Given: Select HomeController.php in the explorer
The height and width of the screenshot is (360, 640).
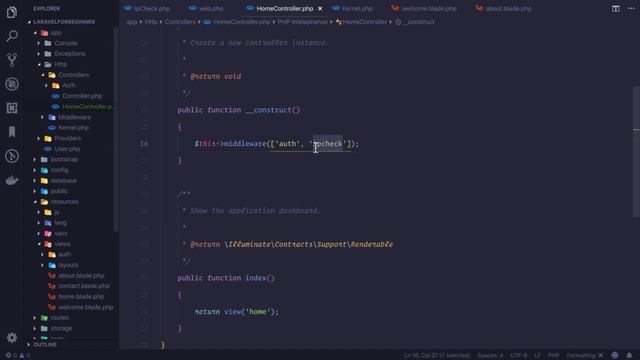Looking at the screenshot, I should tap(87, 107).
